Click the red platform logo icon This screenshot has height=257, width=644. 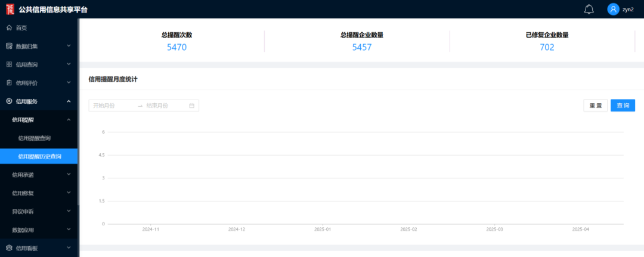(10, 9)
